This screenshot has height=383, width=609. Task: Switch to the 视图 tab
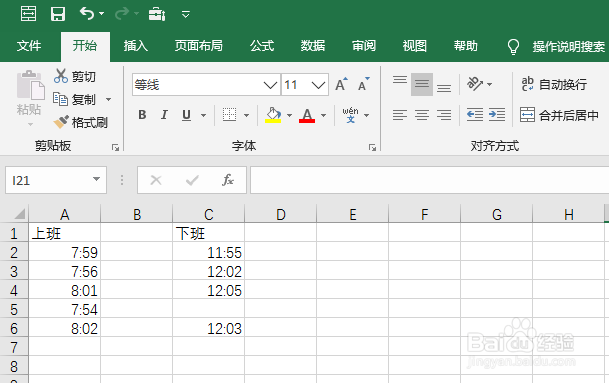[x=414, y=46]
